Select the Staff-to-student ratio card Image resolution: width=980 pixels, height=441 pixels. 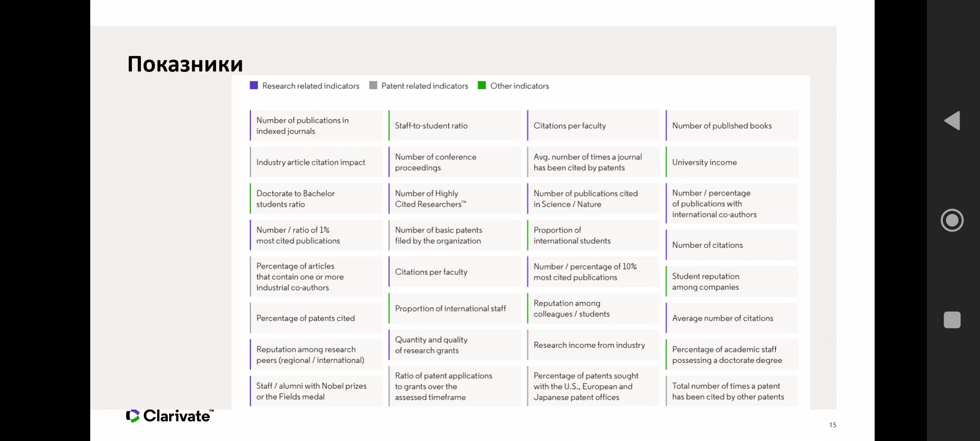(x=454, y=126)
